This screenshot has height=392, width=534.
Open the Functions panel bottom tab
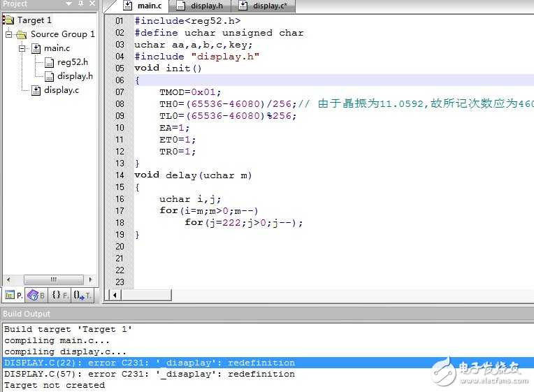[x=59, y=295]
